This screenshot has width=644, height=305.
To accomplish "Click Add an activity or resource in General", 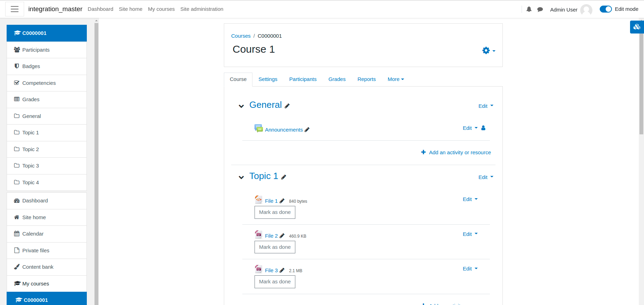I will [456, 152].
